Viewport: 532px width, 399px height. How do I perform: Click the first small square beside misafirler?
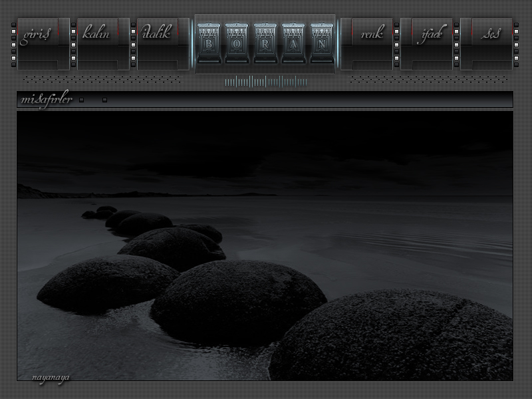pyautogui.click(x=81, y=100)
